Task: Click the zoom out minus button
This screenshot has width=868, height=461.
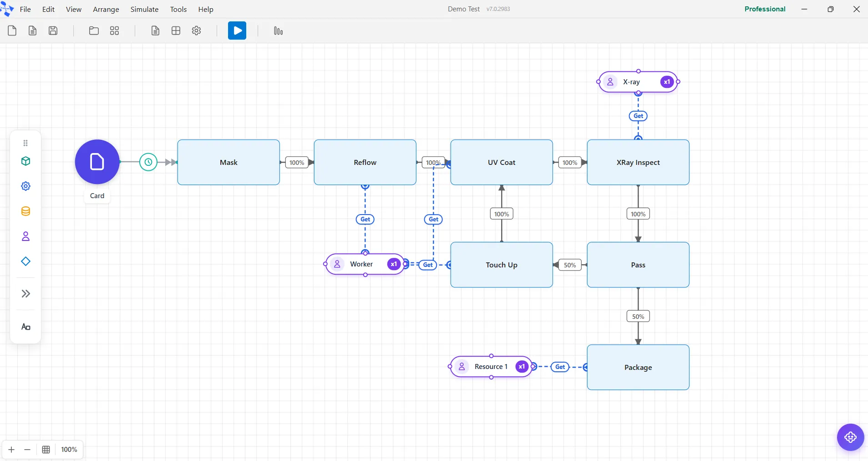Action: (27, 450)
